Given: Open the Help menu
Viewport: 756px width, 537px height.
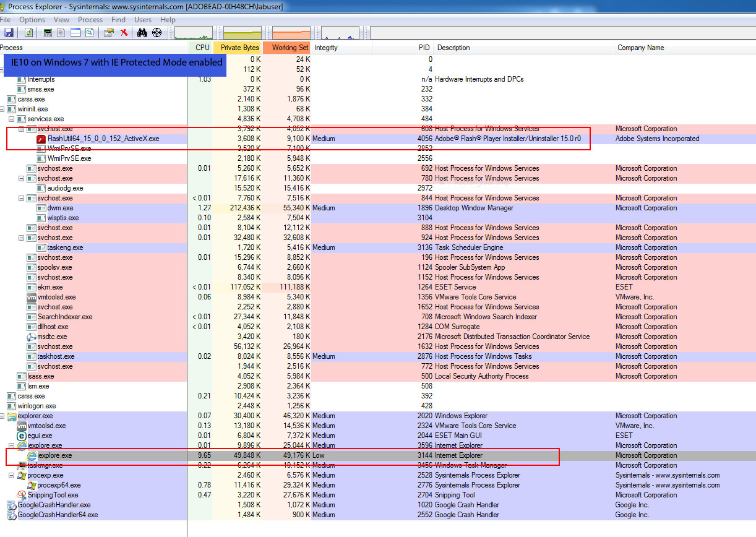Looking at the screenshot, I should pos(168,20).
